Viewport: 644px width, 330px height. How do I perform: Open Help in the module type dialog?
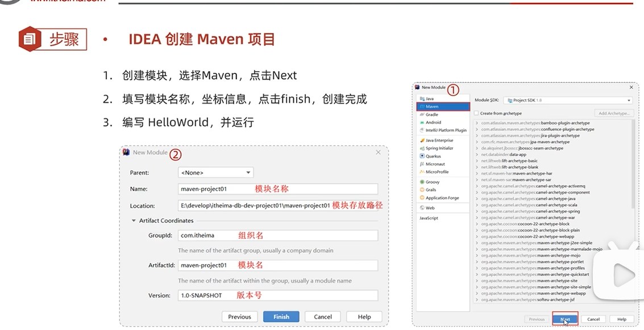(621, 319)
